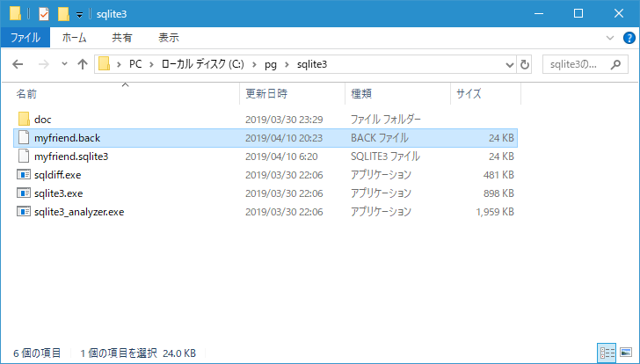Expand the ribbon with the chevron
The height and width of the screenshot is (364, 640).
click(610, 38)
